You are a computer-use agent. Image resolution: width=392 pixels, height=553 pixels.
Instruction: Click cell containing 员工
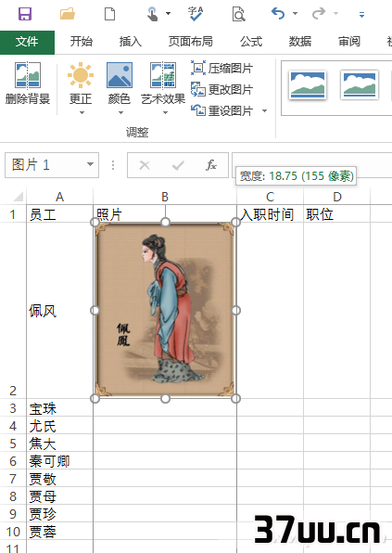(59, 214)
